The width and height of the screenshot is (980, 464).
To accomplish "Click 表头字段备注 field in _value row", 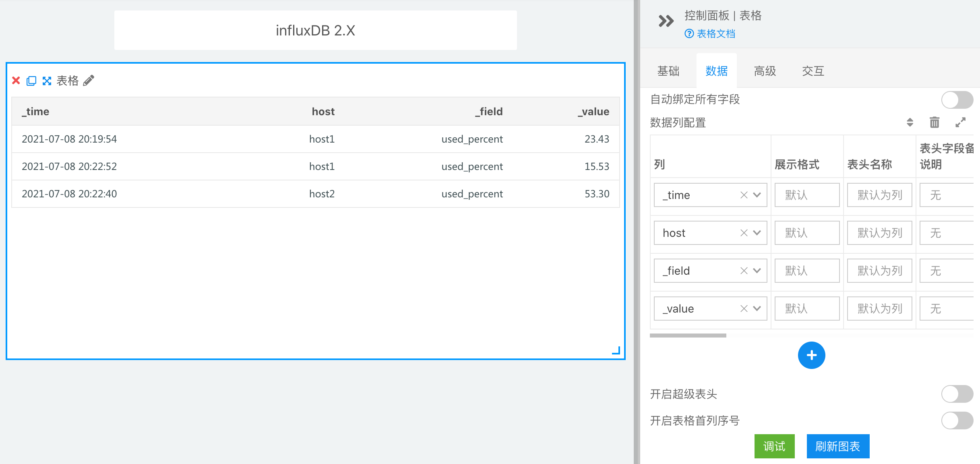I will click(x=947, y=309).
